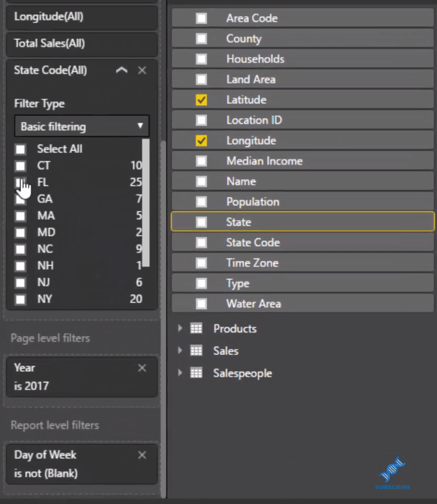
Task: Check the MD state code filter
Action: [x=20, y=233]
